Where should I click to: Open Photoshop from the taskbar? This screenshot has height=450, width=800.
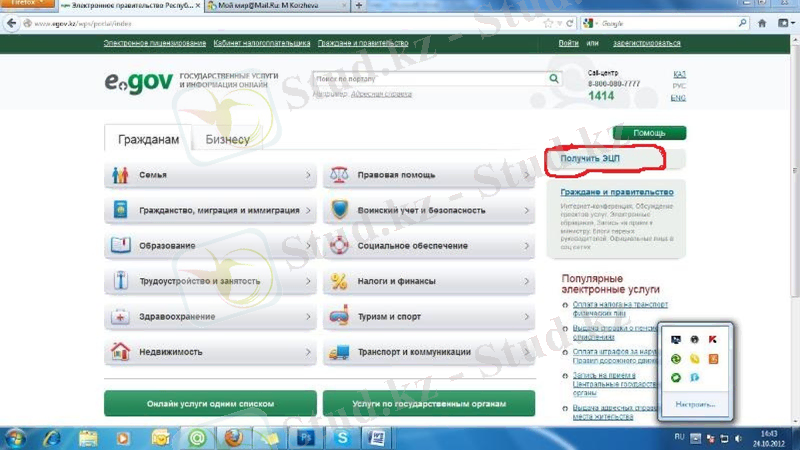pyautogui.click(x=305, y=438)
